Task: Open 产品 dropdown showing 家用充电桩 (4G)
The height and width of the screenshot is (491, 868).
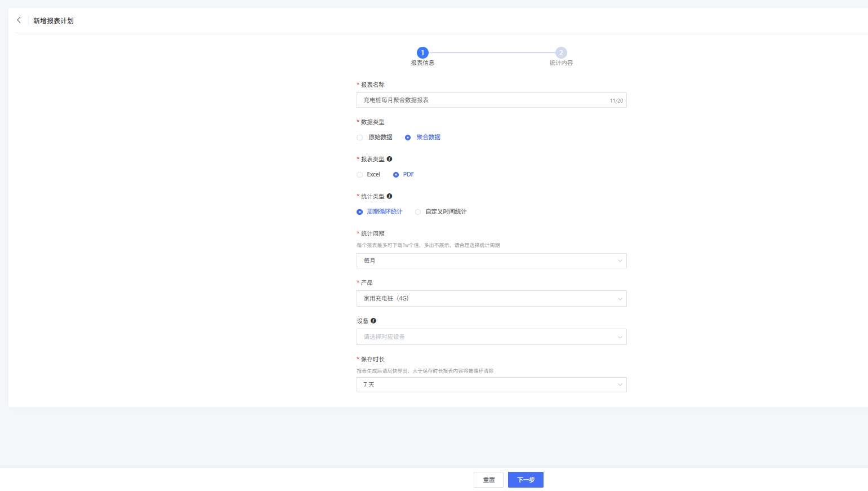Action: pyautogui.click(x=491, y=299)
